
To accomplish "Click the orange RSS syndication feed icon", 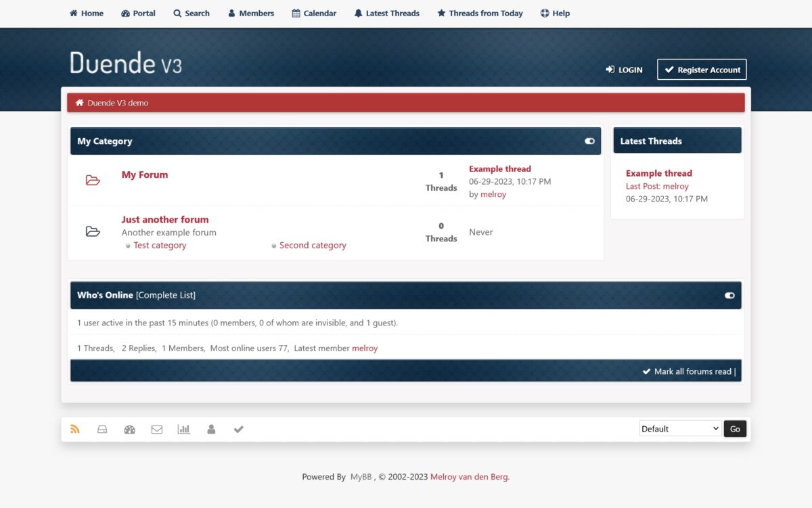I will tap(75, 428).
